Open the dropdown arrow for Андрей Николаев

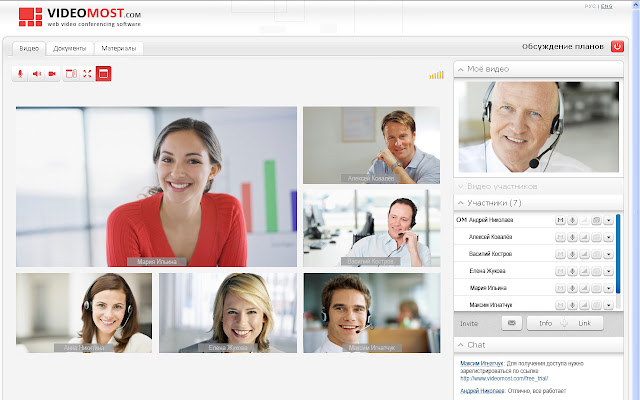(608, 220)
